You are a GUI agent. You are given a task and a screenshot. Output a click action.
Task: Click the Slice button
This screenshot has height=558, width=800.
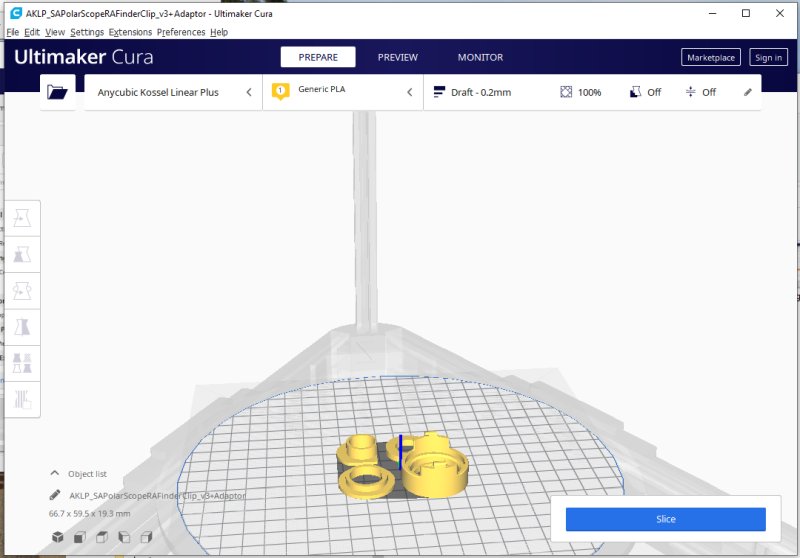pos(665,519)
